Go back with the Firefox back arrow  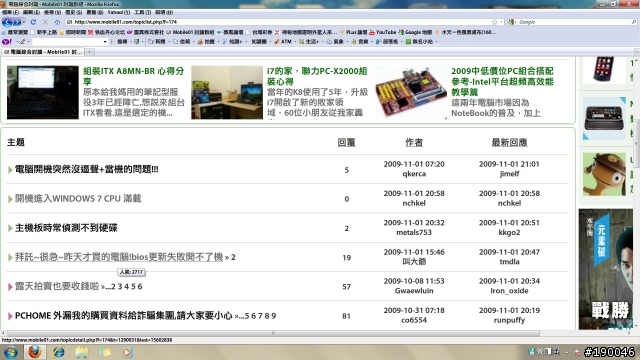click(x=7, y=22)
